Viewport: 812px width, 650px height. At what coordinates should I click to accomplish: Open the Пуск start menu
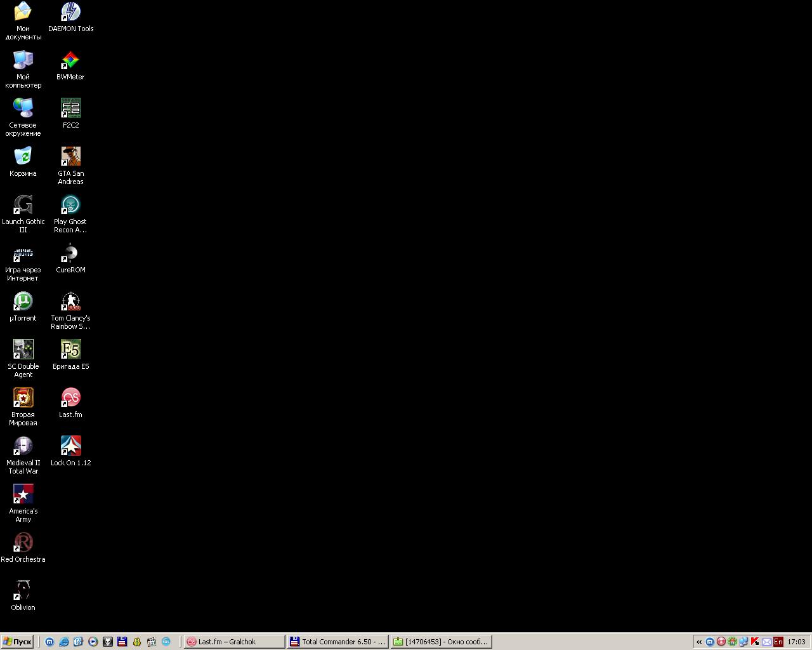pyautogui.click(x=17, y=642)
